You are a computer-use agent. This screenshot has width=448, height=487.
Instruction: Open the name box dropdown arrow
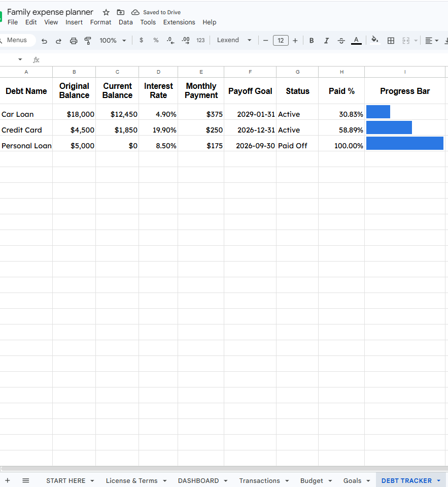[20, 59]
